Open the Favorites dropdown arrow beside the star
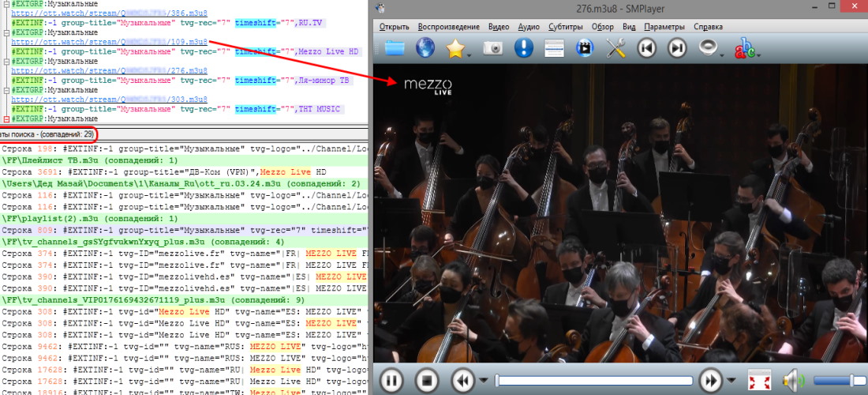868x395 pixels. click(470, 55)
